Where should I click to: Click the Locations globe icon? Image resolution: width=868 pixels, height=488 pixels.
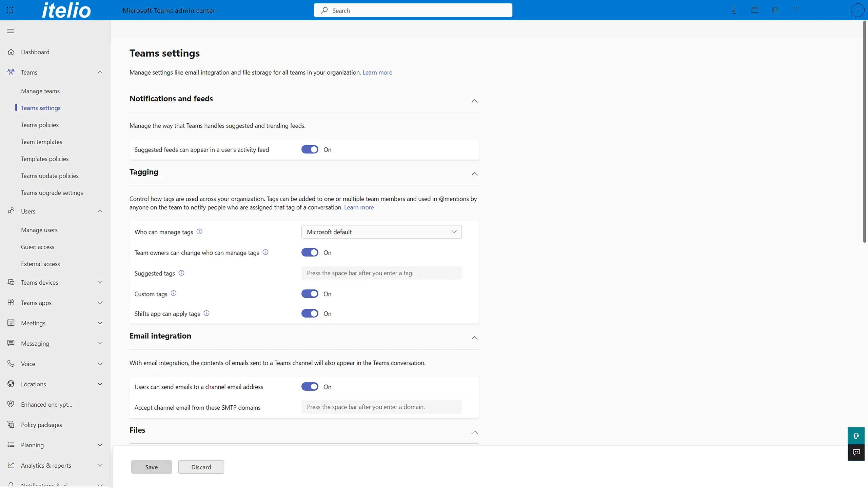11,384
